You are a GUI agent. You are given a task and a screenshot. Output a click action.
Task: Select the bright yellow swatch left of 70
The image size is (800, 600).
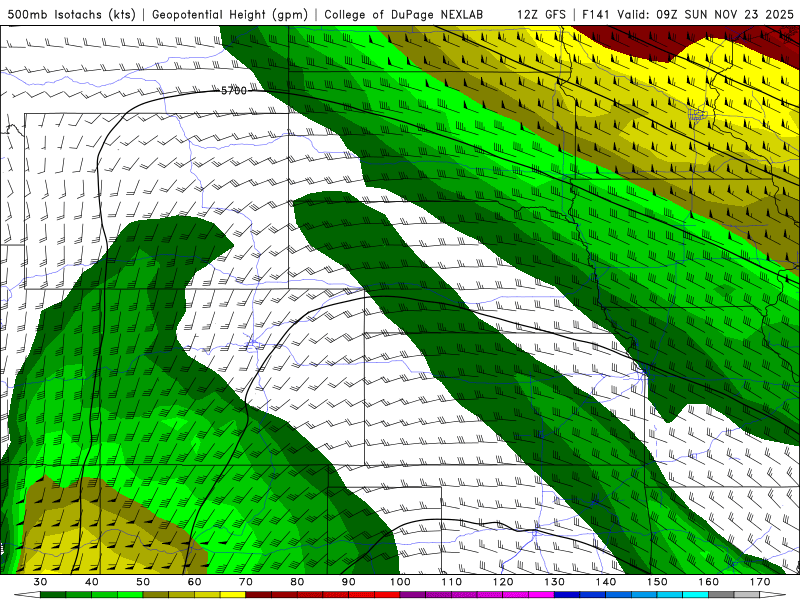click(233, 595)
